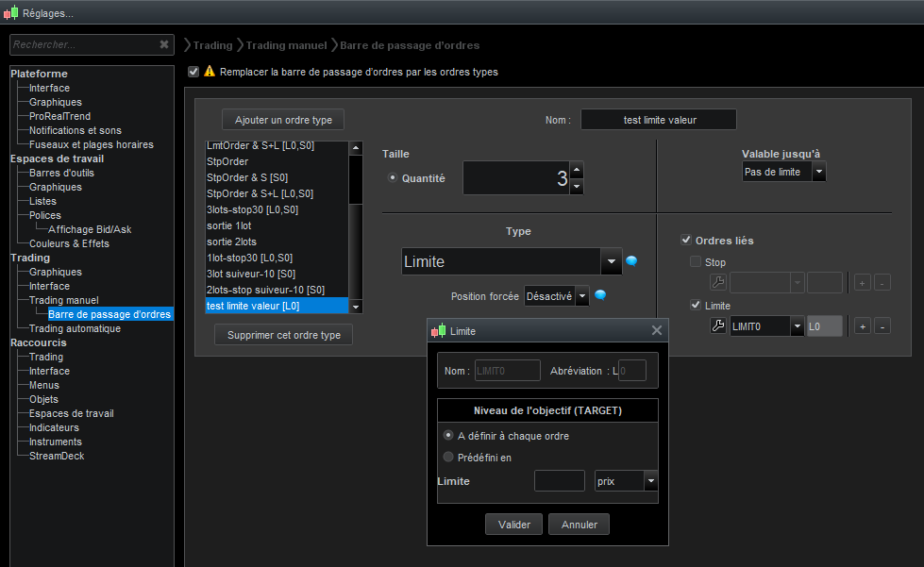Click Annuler in the Limite dialog
Screen dimensions: 924x567
point(579,524)
